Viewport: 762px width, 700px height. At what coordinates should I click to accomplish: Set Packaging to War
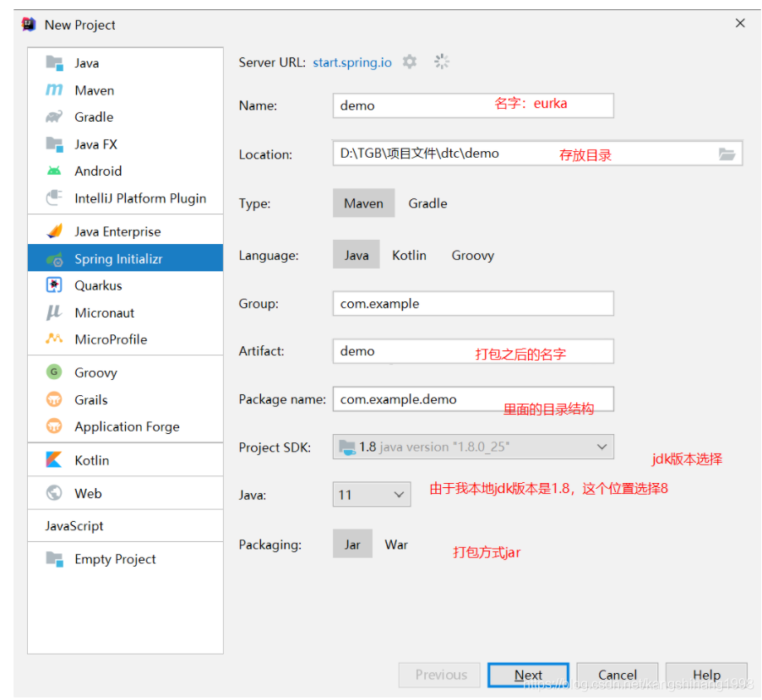(x=396, y=544)
